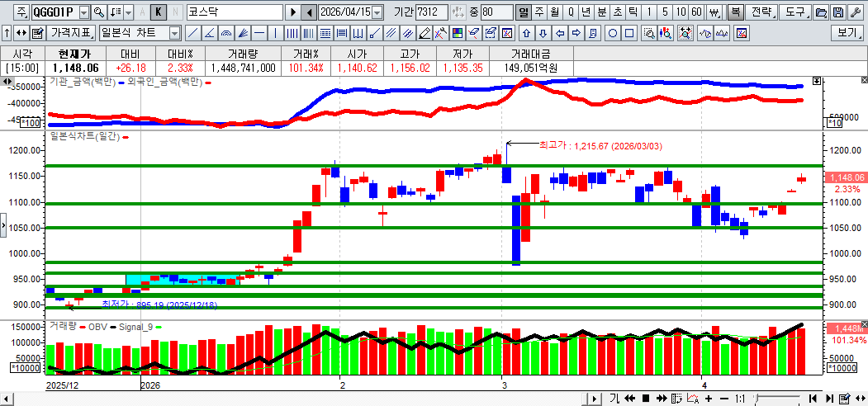Click the zoom slider at the bottom
Image resolution: width=868 pixels, height=406 pixels.
(x=776, y=399)
